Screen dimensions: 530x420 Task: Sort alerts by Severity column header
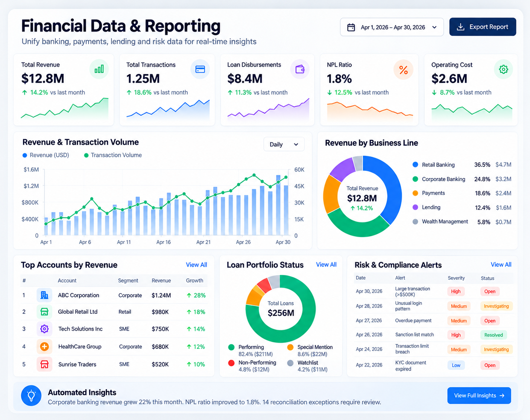click(x=456, y=278)
